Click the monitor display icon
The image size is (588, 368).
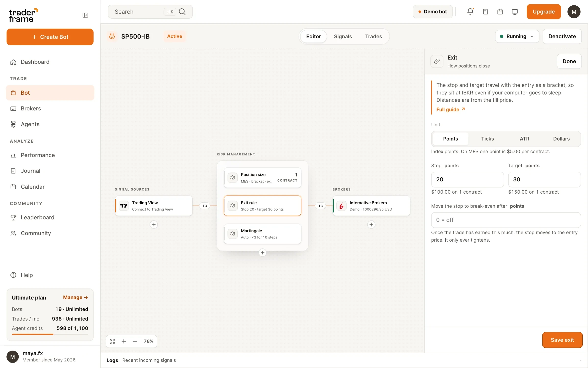[515, 12]
